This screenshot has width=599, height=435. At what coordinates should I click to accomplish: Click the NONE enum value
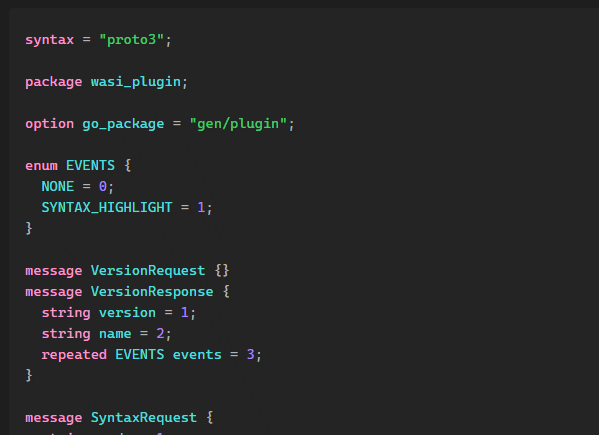(58, 187)
